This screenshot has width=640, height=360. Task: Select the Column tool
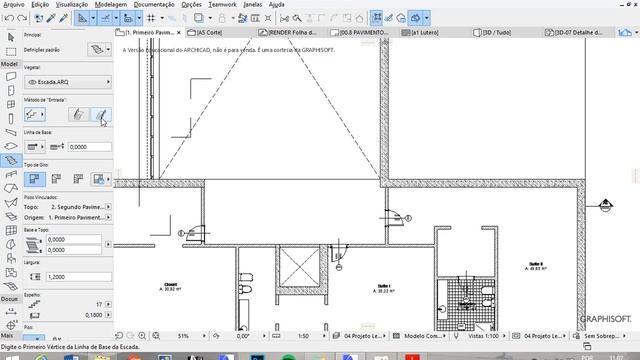tap(11, 118)
